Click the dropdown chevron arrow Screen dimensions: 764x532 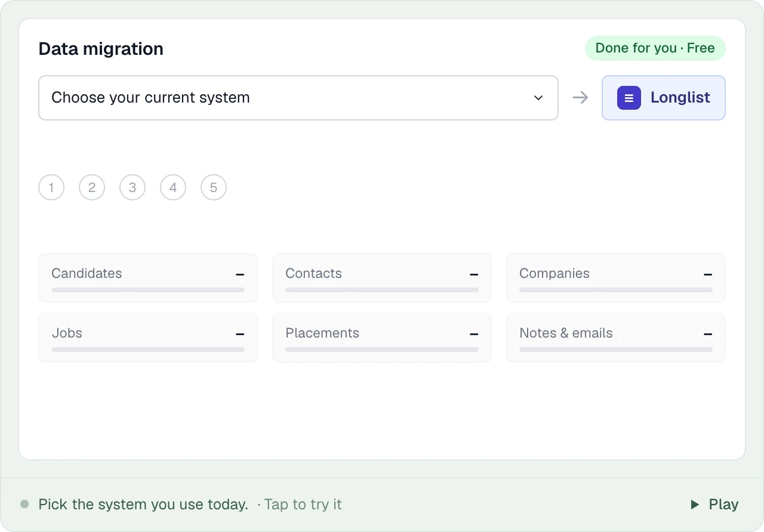coord(538,98)
